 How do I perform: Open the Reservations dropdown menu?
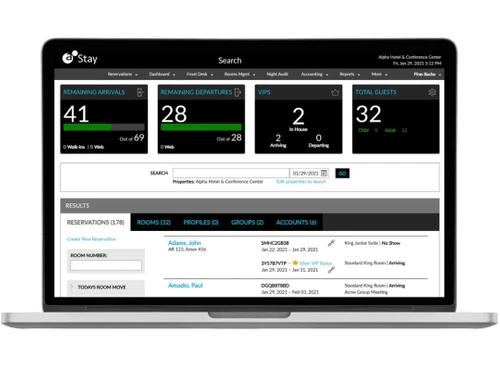(122, 74)
